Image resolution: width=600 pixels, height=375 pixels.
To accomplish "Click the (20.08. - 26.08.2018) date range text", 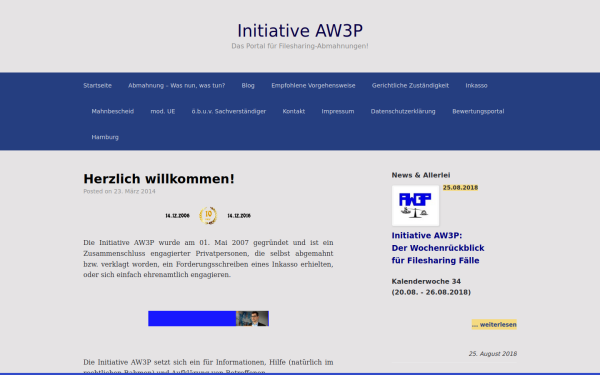I will 431,292.
